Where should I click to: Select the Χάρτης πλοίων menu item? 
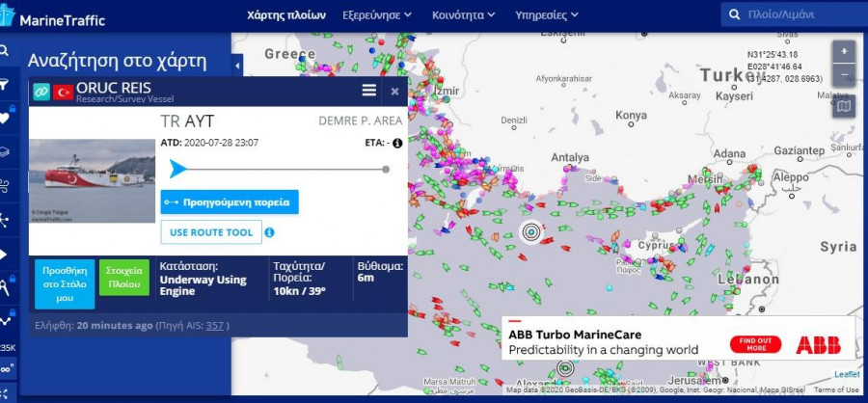tap(286, 14)
